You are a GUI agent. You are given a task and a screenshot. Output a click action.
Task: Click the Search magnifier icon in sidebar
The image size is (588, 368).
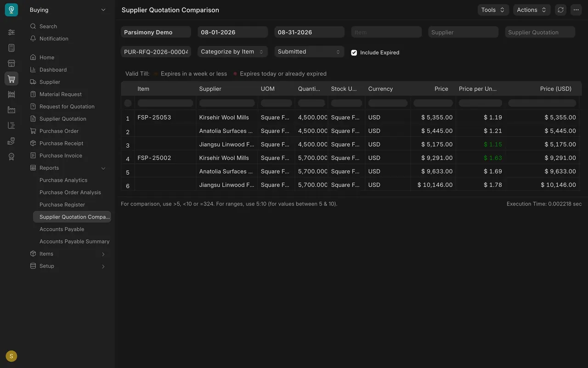pyautogui.click(x=33, y=26)
